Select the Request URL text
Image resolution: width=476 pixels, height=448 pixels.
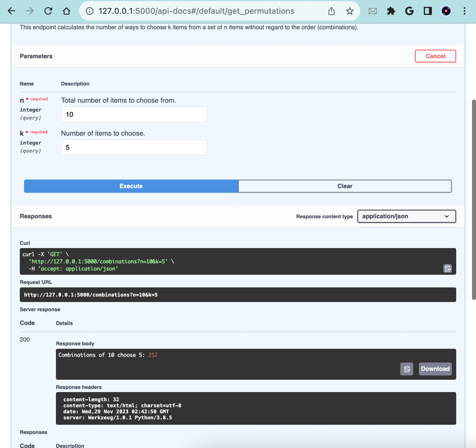91,295
